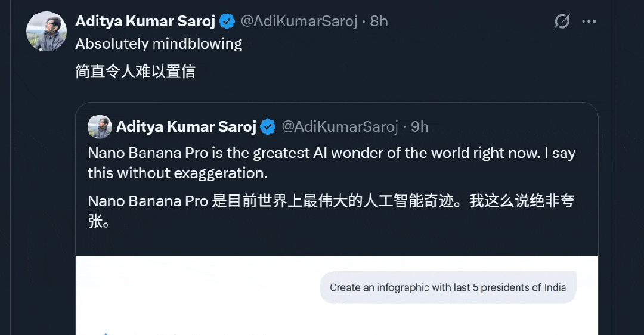Open @AdiKumarSaroj handle on main post
Image resolution: width=644 pixels, height=335 pixels.
299,21
